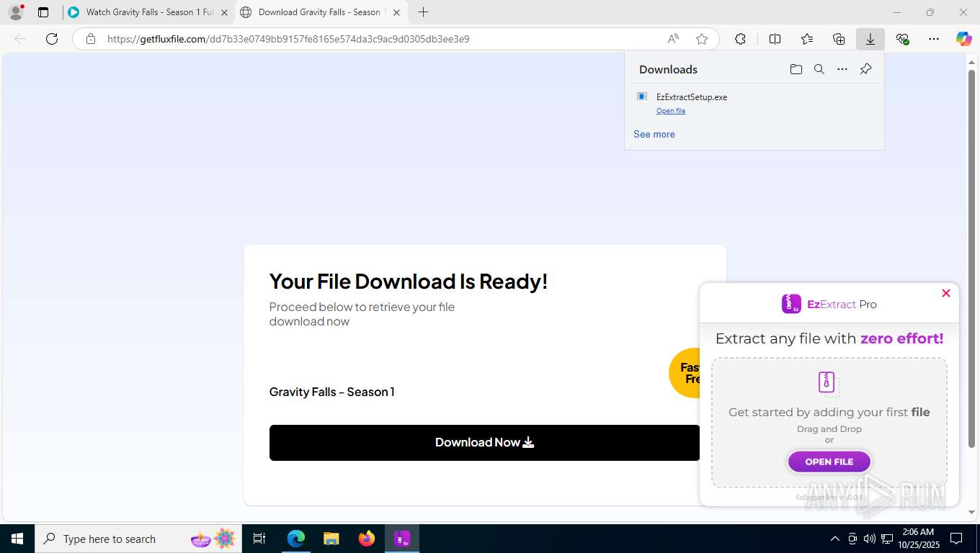Open the Windows Start menu
This screenshot has width=980, height=553.
click(x=17, y=539)
